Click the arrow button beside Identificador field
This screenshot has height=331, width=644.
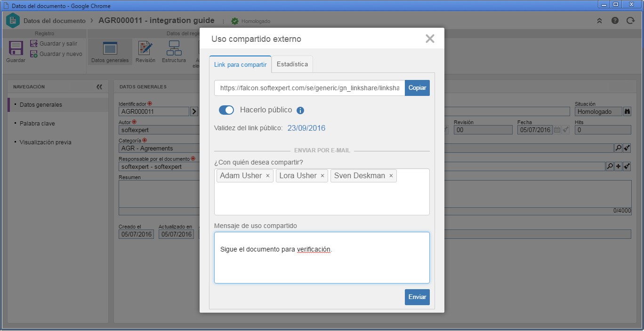click(x=194, y=111)
